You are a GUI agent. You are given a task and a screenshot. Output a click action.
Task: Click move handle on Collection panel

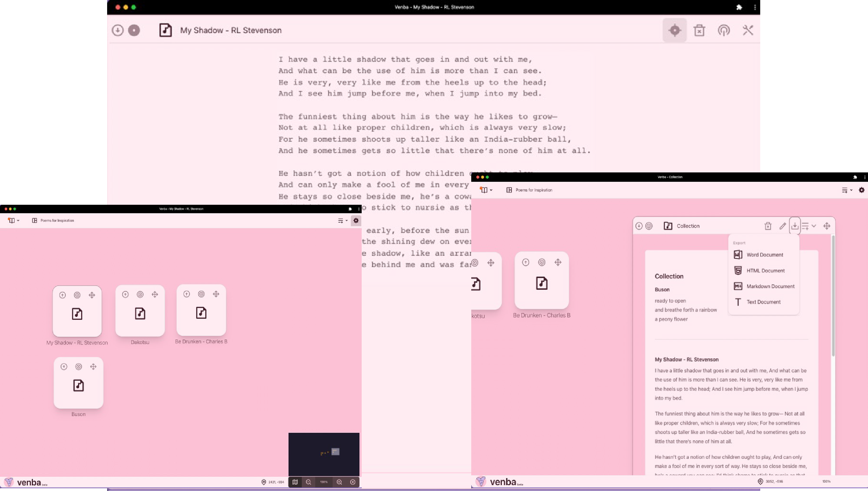[826, 226]
